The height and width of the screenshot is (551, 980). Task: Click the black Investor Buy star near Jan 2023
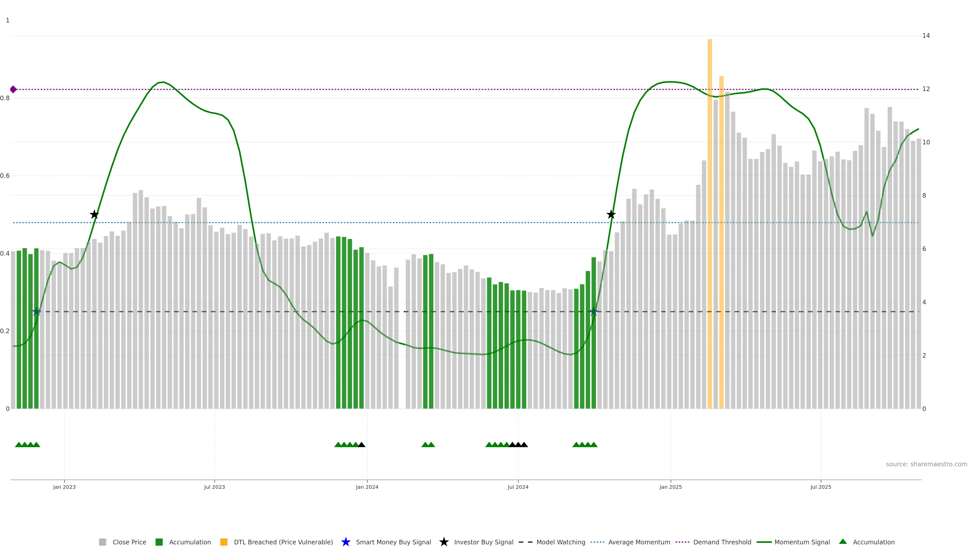pyautogui.click(x=94, y=215)
